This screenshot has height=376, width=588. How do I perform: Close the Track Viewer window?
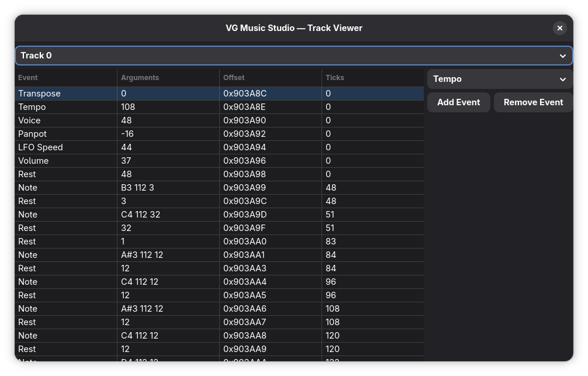coord(559,28)
